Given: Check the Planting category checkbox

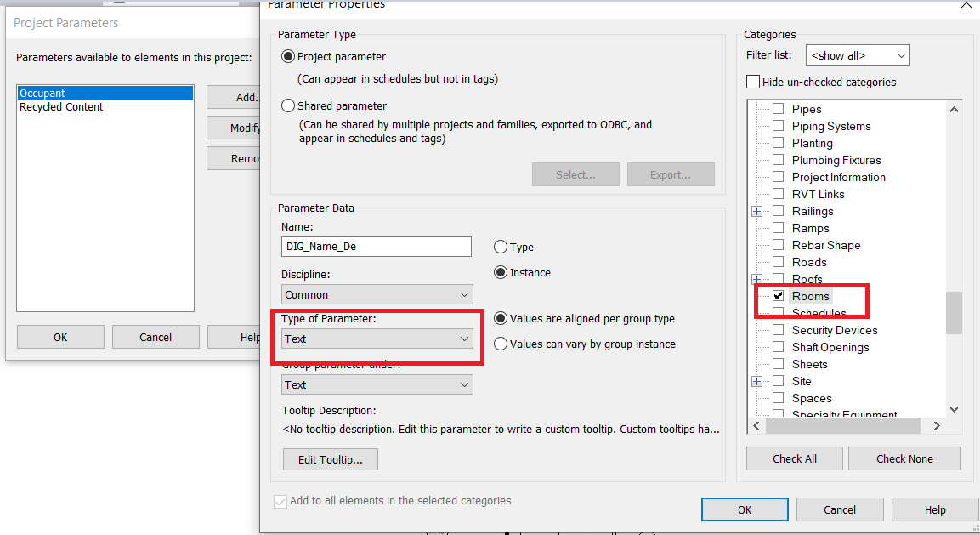Looking at the screenshot, I should point(778,142).
